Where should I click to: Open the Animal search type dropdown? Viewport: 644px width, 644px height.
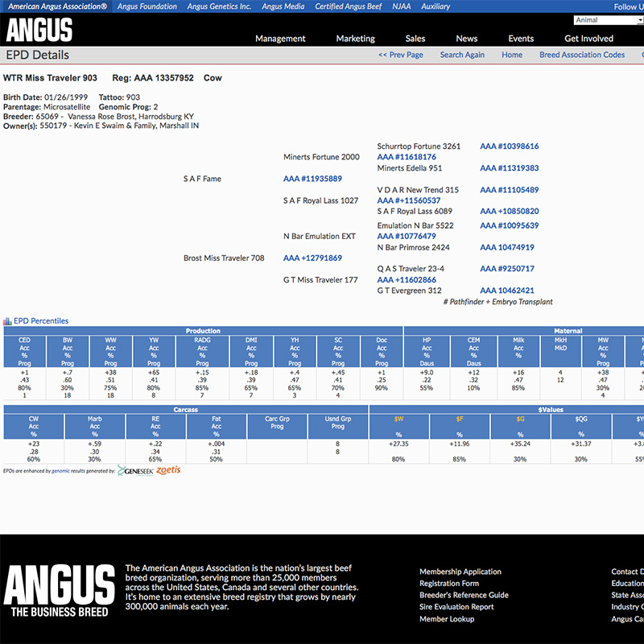608,20
